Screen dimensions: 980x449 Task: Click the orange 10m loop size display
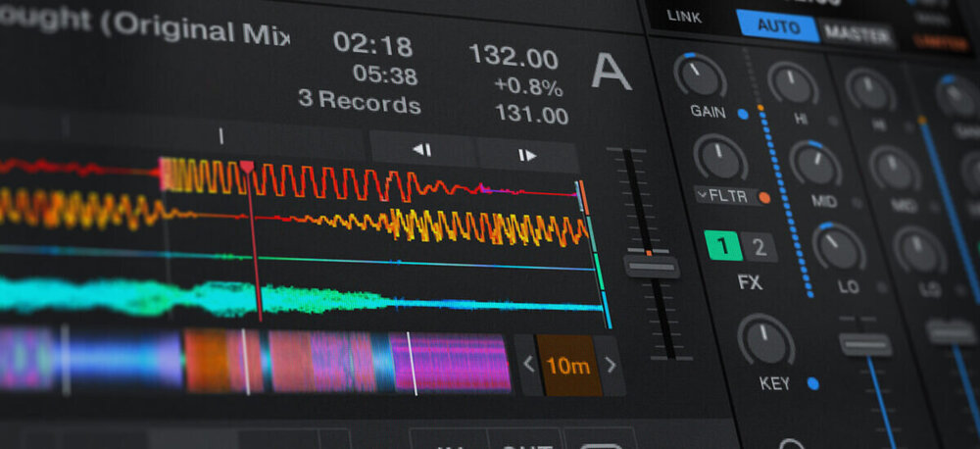pos(568,366)
